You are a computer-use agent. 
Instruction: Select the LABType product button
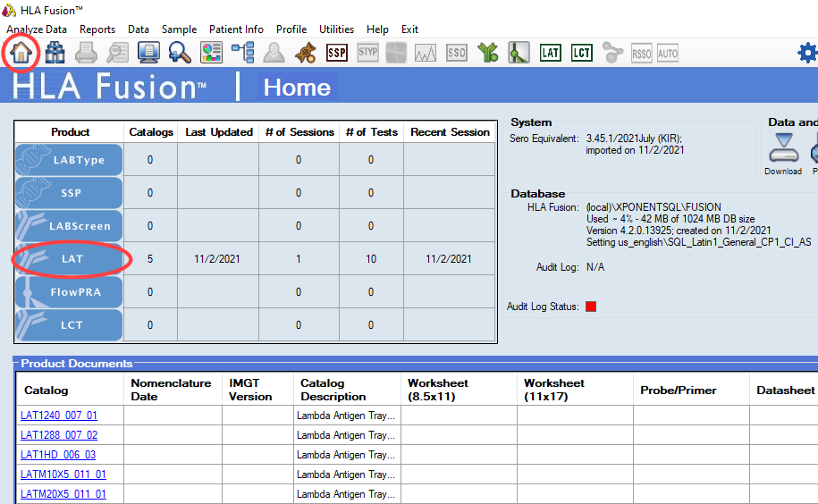[x=69, y=160]
